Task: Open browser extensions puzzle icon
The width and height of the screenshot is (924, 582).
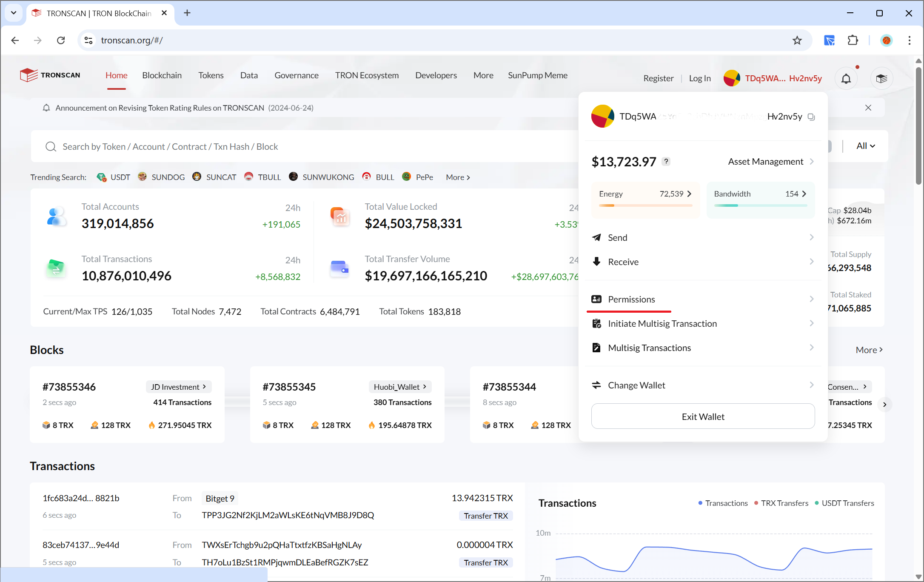Action: pos(853,40)
